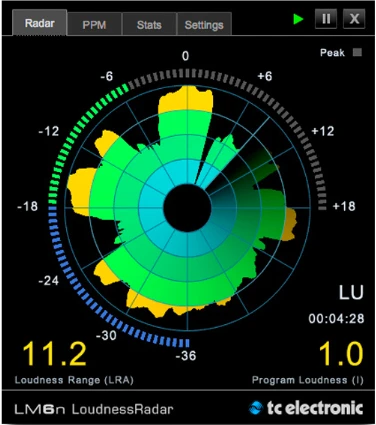Start metering with the green play icon
Image resolution: width=376 pixels, height=425 pixels.
pos(298,19)
